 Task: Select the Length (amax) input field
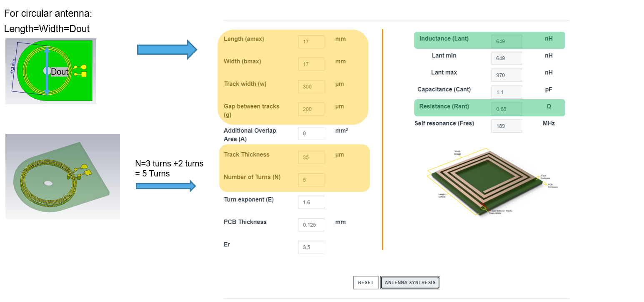(x=311, y=42)
